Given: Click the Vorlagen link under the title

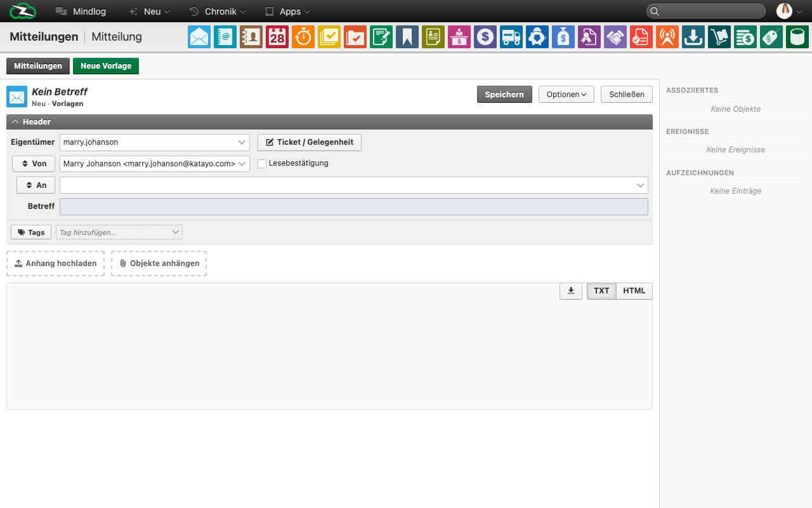Looking at the screenshot, I should tap(67, 104).
